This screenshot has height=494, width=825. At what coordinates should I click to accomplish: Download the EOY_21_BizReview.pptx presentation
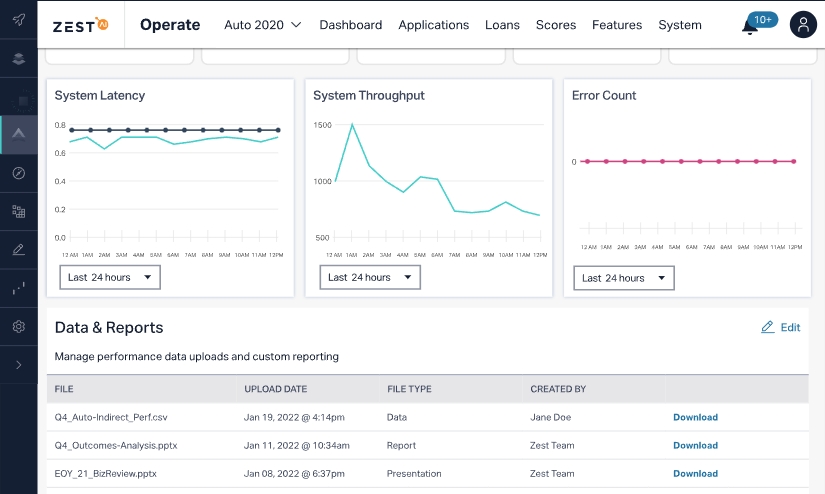point(695,474)
